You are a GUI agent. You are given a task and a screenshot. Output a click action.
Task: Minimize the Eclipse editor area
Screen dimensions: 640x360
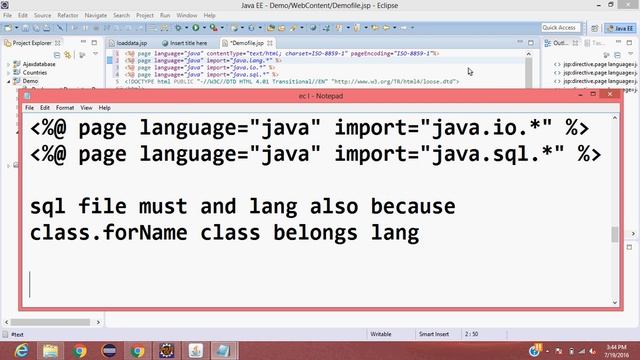pos(520,42)
